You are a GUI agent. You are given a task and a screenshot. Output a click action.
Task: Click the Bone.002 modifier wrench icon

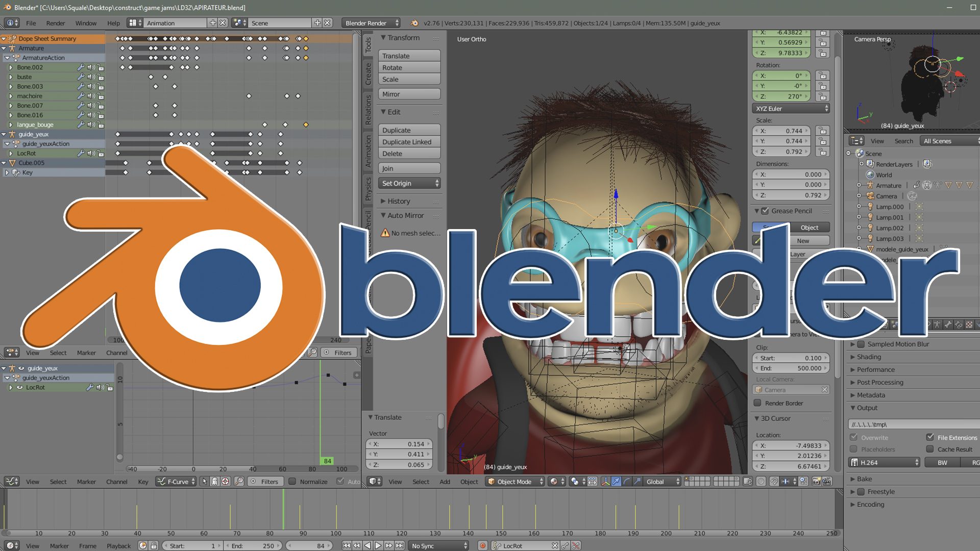pos(81,67)
